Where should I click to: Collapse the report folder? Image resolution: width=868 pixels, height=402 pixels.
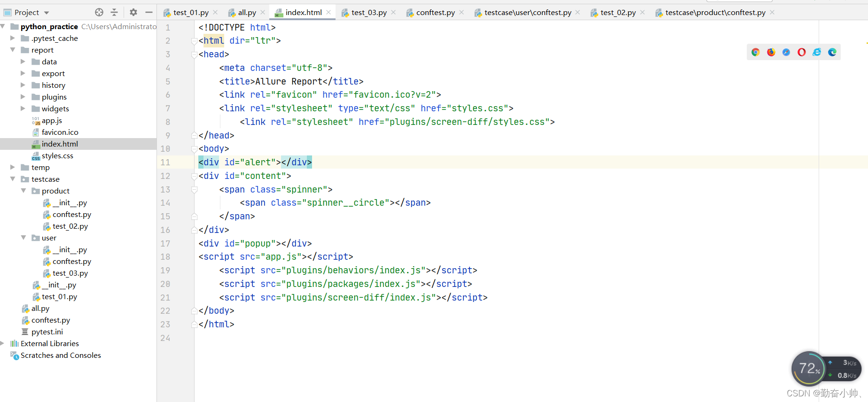coord(13,50)
